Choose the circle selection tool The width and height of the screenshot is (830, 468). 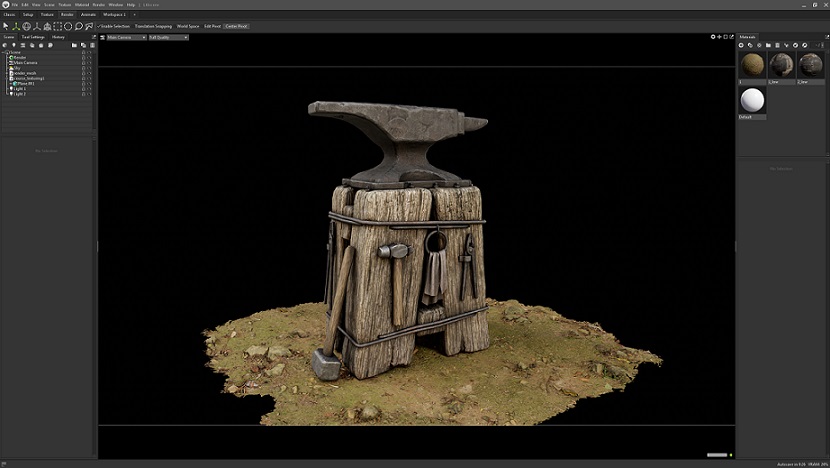(68, 26)
